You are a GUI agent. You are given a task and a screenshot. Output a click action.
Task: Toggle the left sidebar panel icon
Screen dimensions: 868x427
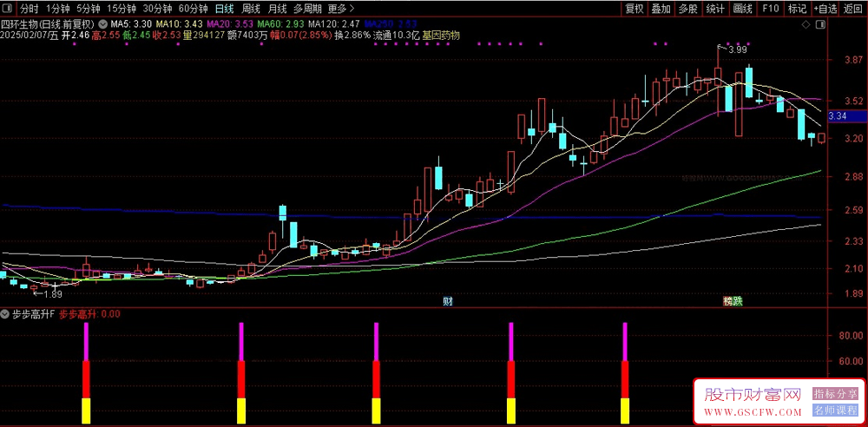tap(8, 9)
